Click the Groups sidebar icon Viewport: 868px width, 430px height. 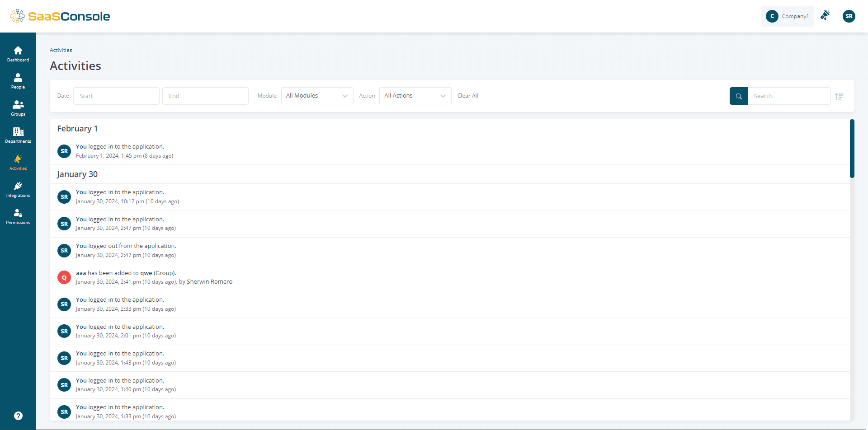click(18, 105)
